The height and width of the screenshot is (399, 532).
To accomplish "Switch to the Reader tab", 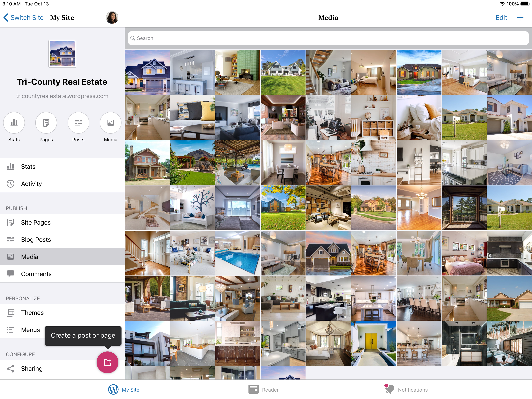I will pyautogui.click(x=264, y=390).
